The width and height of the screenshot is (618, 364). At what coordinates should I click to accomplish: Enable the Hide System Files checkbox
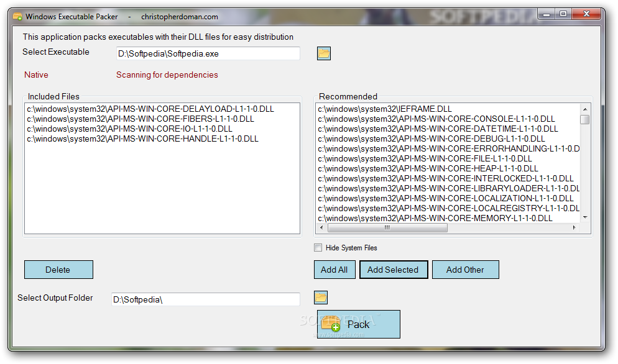pos(318,247)
